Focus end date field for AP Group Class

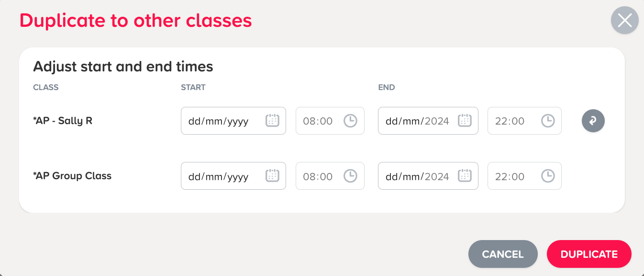pyautogui.click(x=428, y=176)
